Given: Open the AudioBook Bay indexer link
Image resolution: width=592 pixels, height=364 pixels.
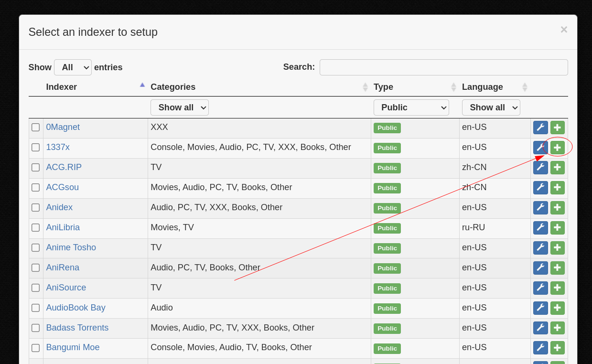Looking at the screenshot, I should tap(76, 308).
